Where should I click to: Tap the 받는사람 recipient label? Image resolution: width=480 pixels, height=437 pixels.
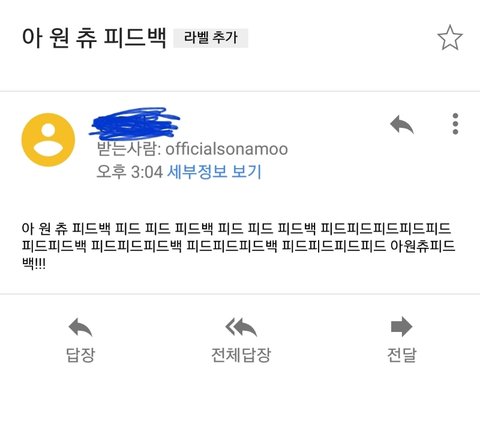[x=129, y=149]
